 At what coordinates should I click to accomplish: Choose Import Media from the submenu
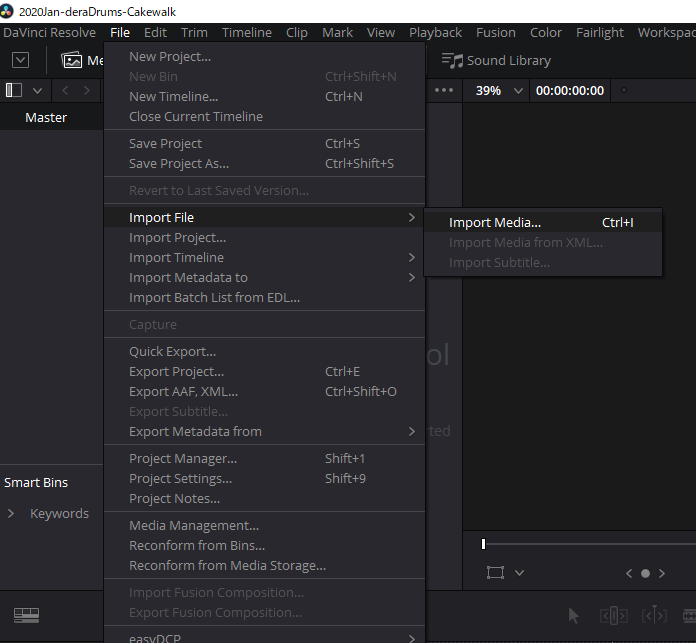coord(543,222)
